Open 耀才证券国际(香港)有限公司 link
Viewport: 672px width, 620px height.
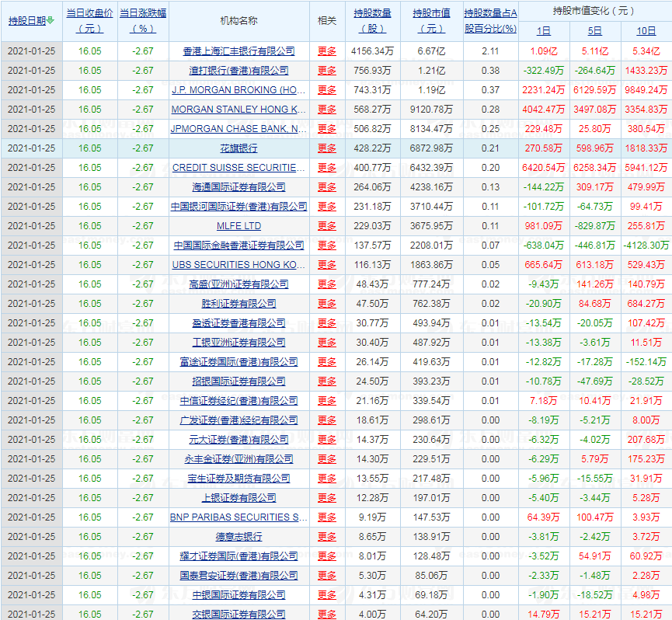(239, 556)
